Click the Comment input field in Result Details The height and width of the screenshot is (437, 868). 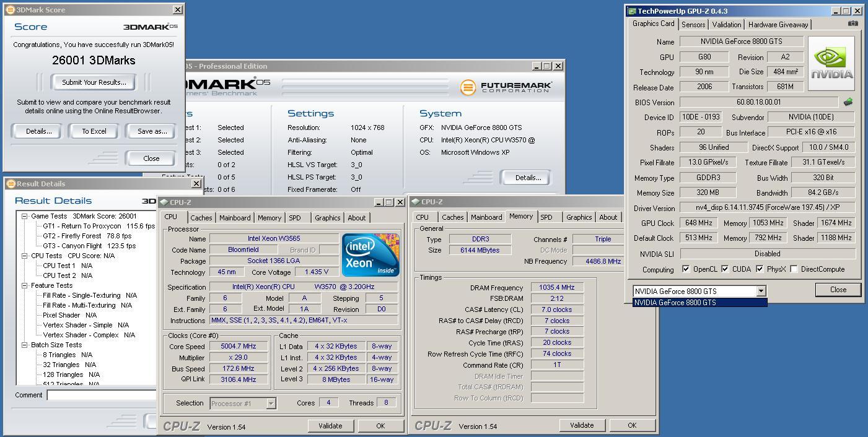click(x=102, y=395)
